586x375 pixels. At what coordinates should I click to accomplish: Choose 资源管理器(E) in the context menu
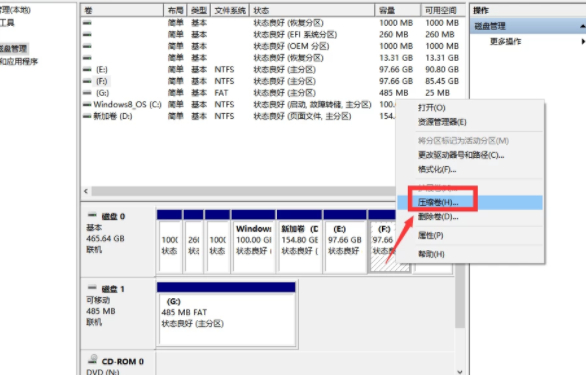(442, 122)
